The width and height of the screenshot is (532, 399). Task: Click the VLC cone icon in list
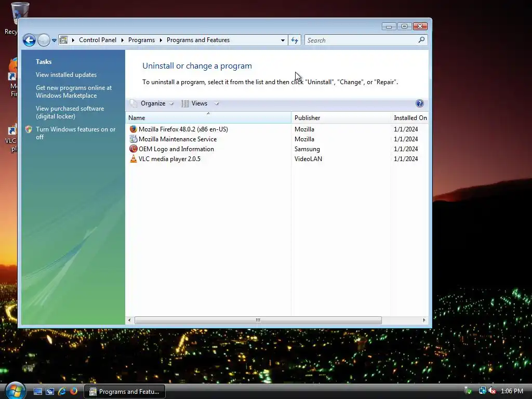[x=134, y=158]
